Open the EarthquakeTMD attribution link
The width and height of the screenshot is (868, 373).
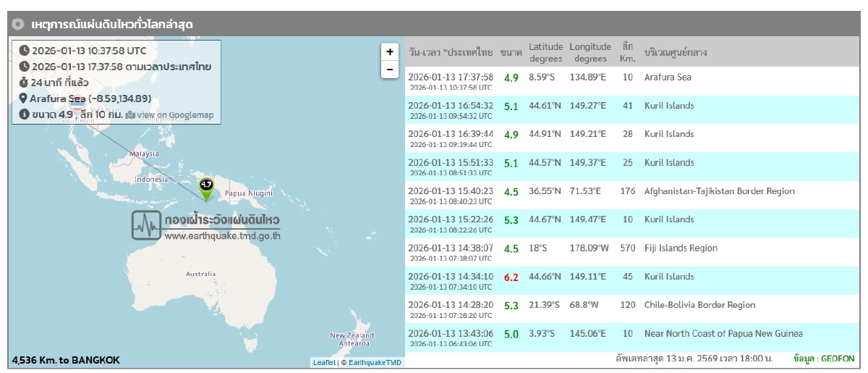coord(375,362)
